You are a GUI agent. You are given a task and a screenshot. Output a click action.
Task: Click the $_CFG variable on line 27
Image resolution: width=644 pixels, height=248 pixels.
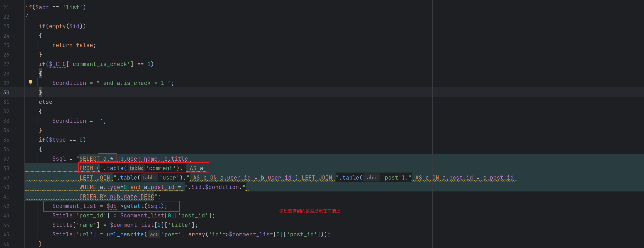(57, 64)
